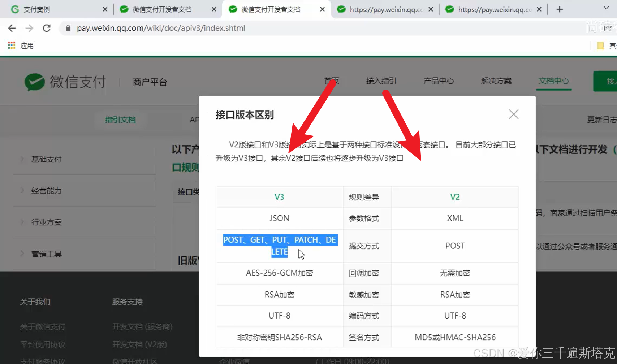Viewport: 617px width, 364px height.
Task: Click the V2 column header
Action: point(455,197)
